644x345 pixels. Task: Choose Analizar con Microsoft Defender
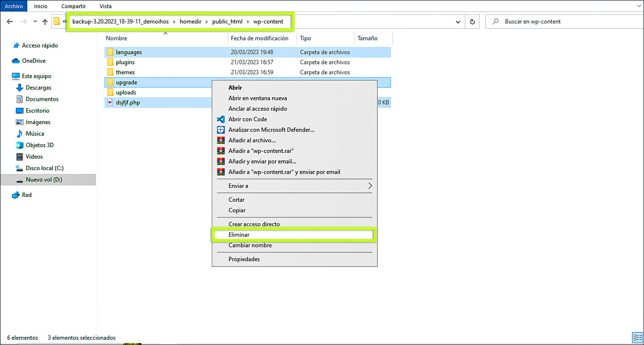click(x=295, y=130)
